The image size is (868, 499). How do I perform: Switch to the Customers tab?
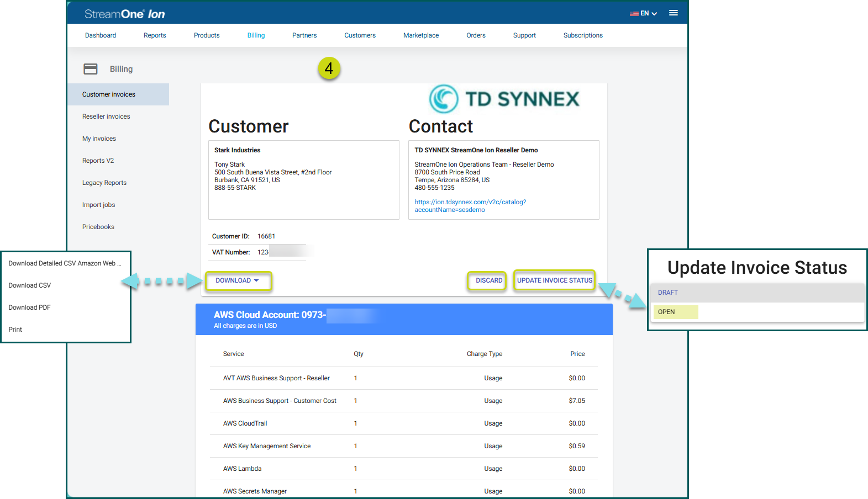[x=360, y=35]
